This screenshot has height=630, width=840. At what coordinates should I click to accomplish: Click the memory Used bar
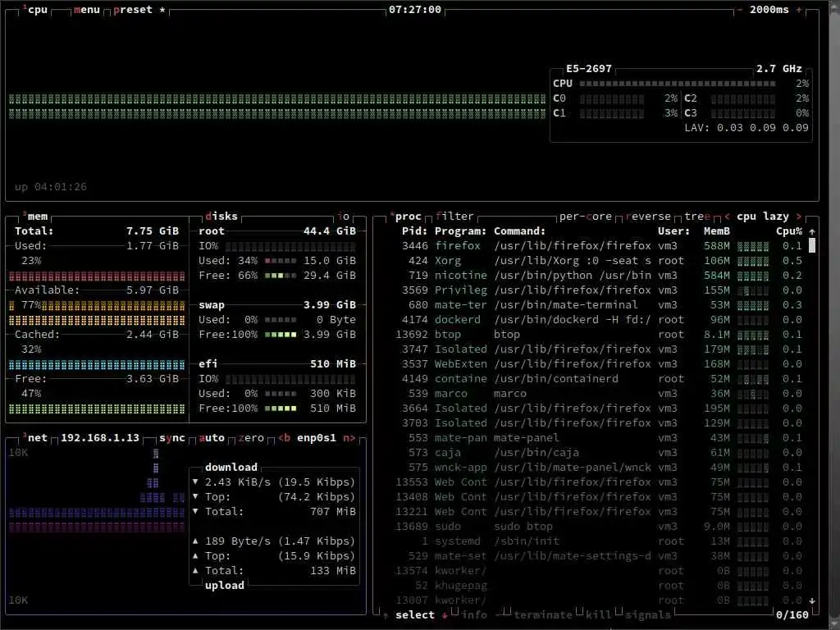[x=97, y=276]
